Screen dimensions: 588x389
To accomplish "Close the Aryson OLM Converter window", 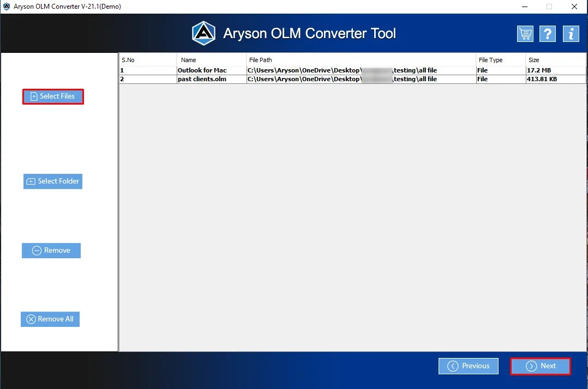I will coord(574,7).
